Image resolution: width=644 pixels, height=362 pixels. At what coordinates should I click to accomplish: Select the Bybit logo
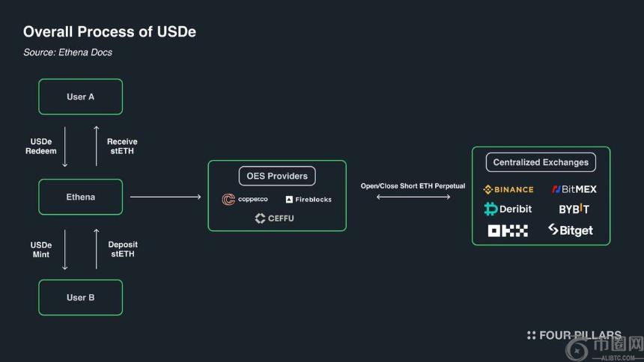pos(574,209)
